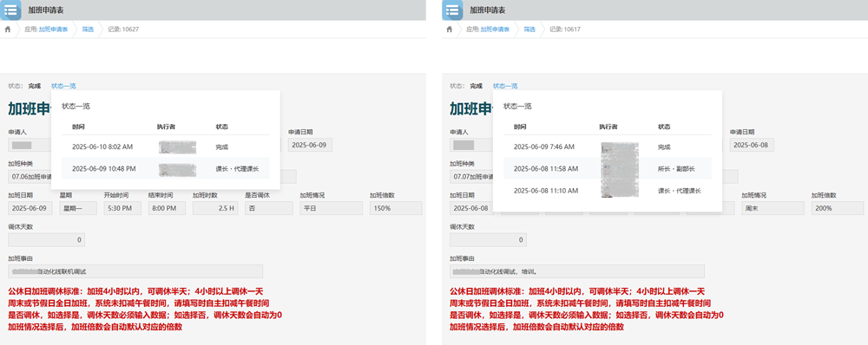
Task: Click the 申请日期 field showing 2025-06-08
Action: [x=752, y=145]
